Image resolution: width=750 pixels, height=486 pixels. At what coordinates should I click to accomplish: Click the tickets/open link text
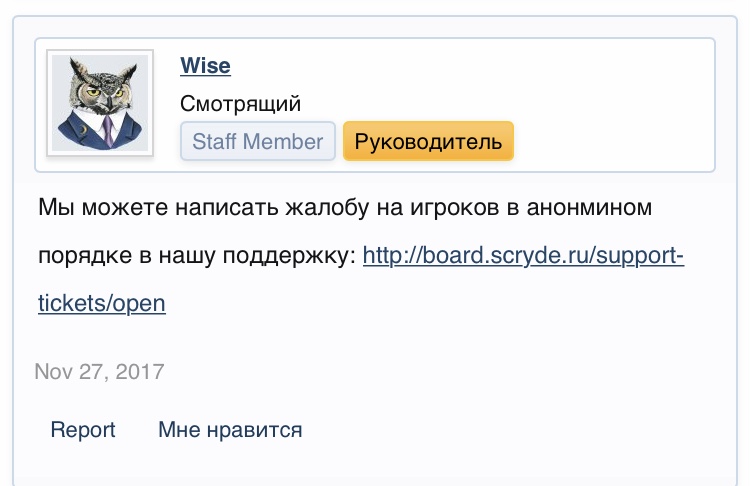coord(101,303)
